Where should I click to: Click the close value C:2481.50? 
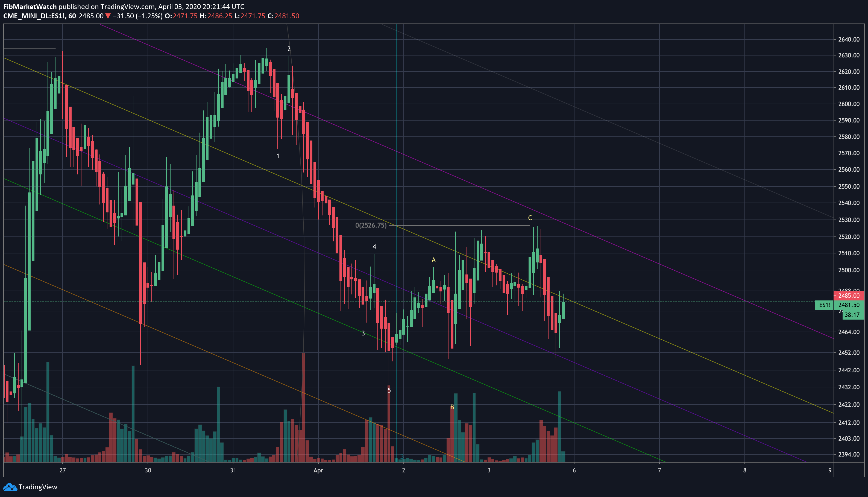(283, 16)
